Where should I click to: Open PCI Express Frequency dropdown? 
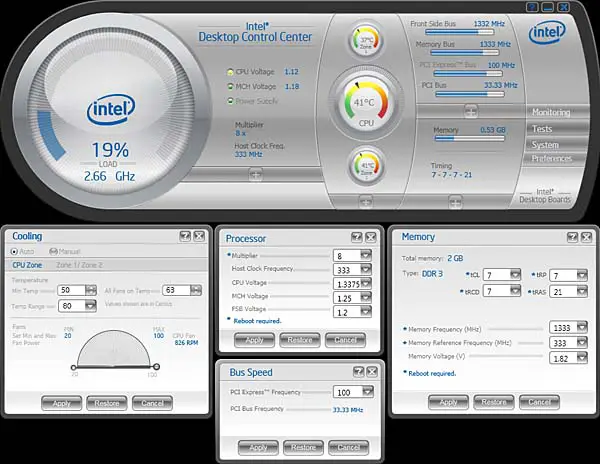(x=367, y=391)
